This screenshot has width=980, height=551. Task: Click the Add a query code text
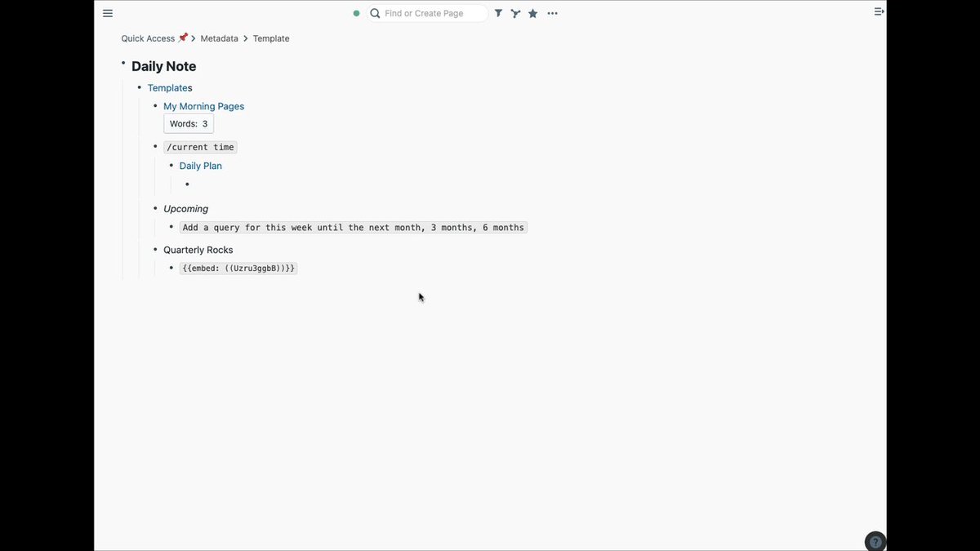pyautogui.click(x=354, y=227)
